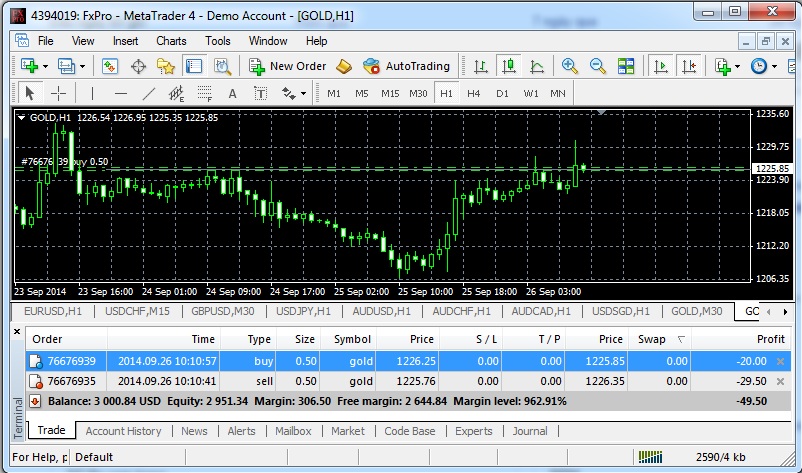Image resolution: width=802 pixels, height=473 pixels.
Task: Switch to the Account History tab
Action: (123, 431)
